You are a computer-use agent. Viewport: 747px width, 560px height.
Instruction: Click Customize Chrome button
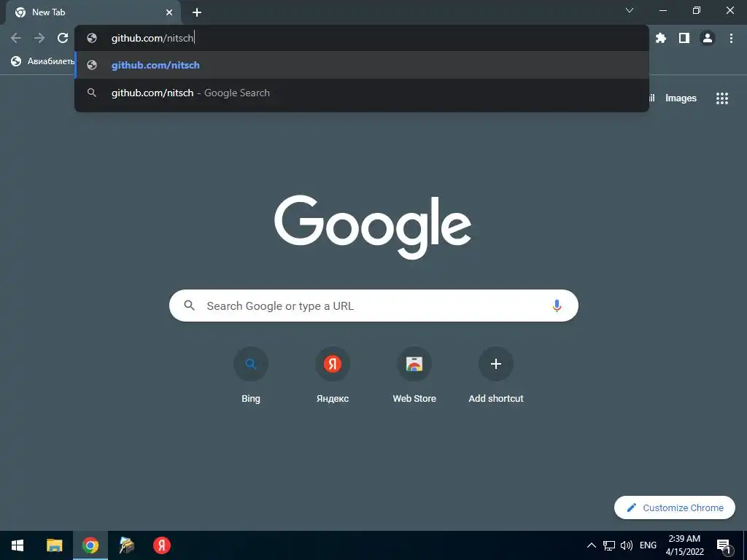[x=675, y=507]
